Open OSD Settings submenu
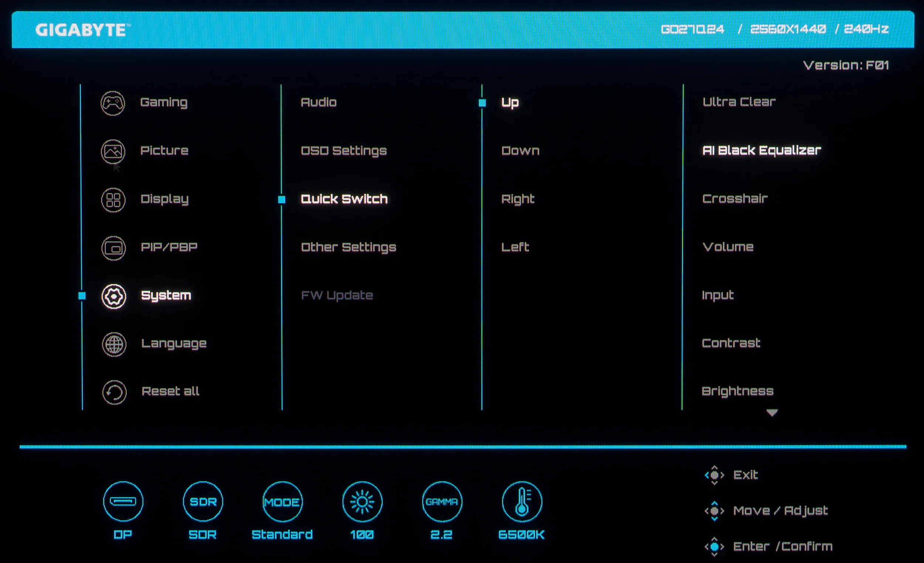Image resolution: width=924 pixels, height=563 pixels. coord(343,151)
